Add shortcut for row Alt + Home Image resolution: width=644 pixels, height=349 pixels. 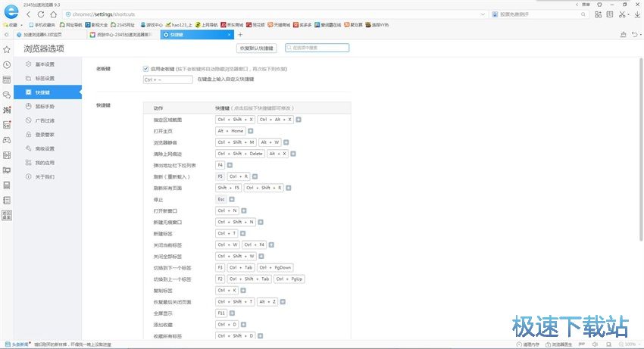[x=251, y=131]
